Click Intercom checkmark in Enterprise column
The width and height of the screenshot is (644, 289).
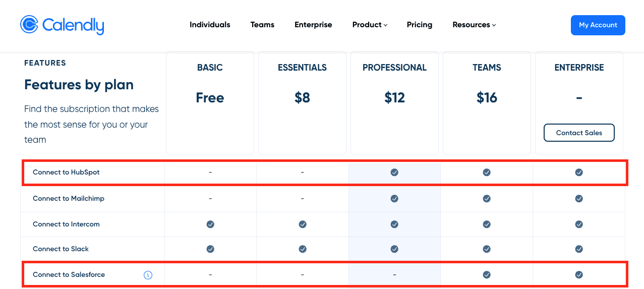579,224
